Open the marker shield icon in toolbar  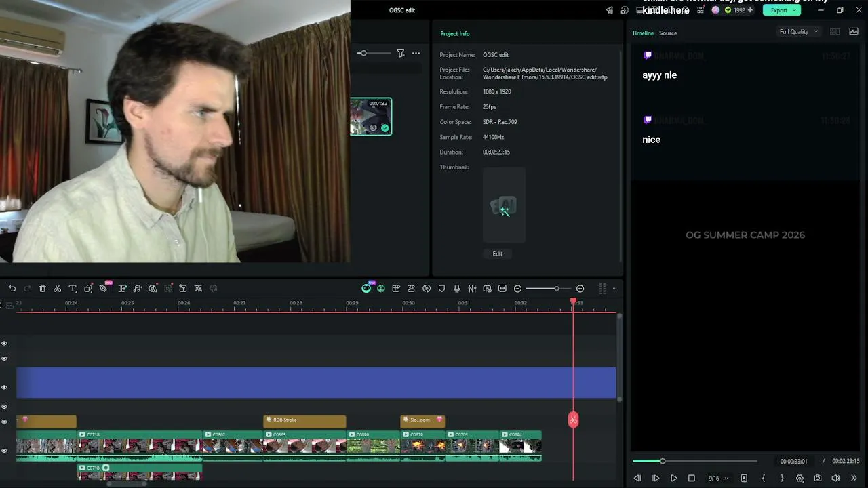point(441,289)
